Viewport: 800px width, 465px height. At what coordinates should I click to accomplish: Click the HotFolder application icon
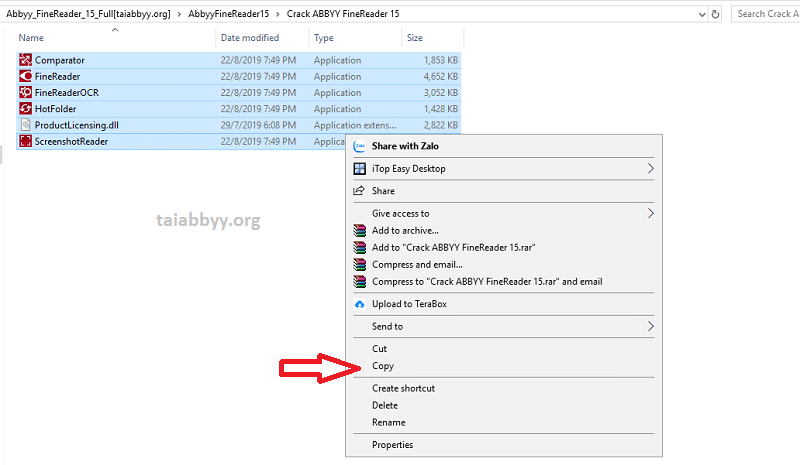pos(25,109)
